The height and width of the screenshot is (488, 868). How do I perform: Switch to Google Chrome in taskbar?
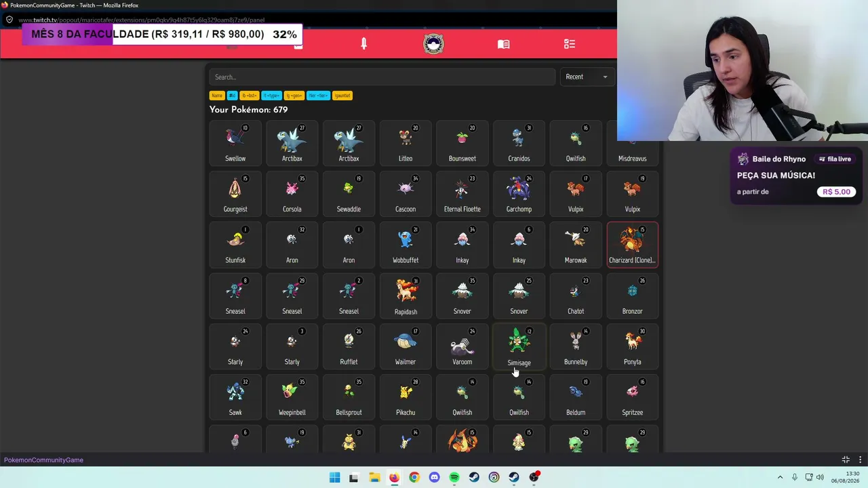point(414,477)
